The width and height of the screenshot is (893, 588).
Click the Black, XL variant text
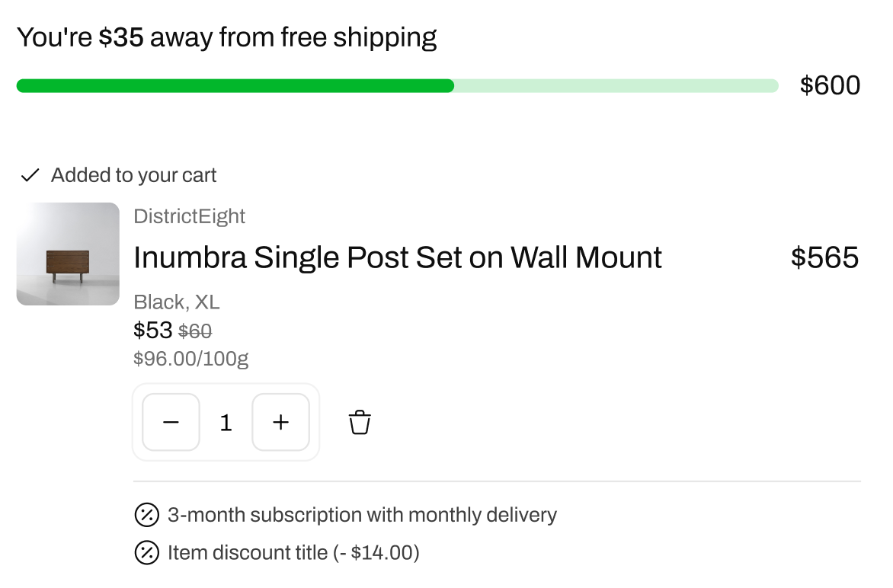(176, 302)
